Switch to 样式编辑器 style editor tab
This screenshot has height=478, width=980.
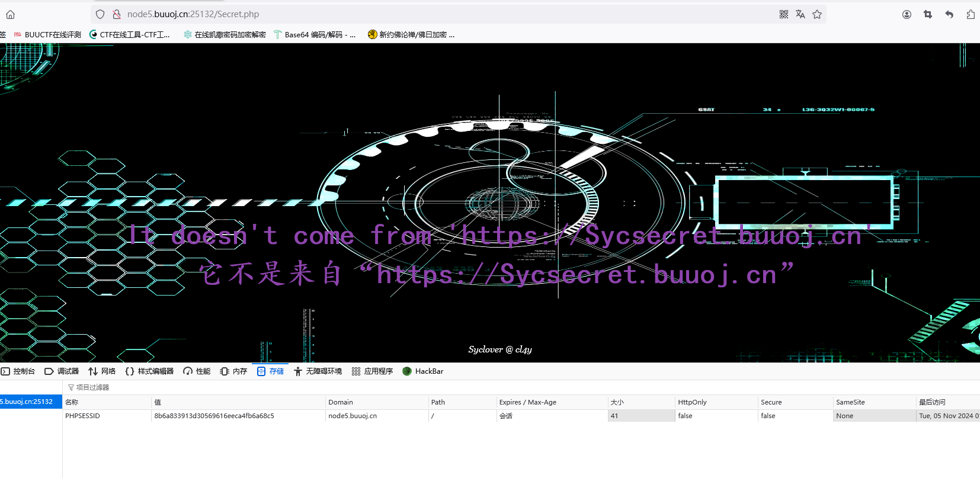point(149,371)
